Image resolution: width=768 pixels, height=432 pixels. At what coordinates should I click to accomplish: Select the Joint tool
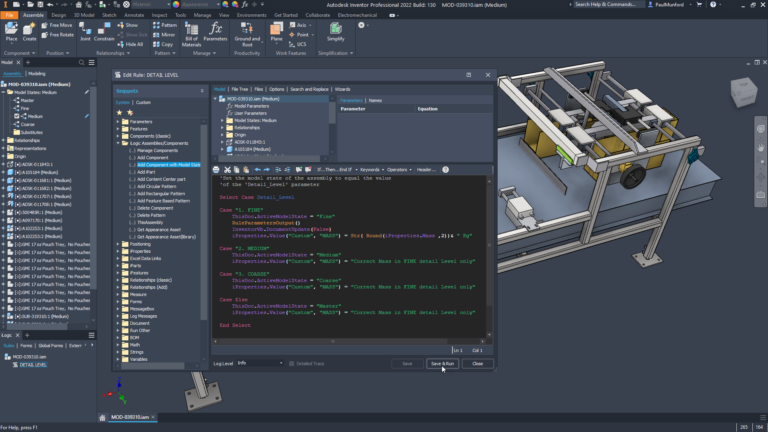pos(85,32)
